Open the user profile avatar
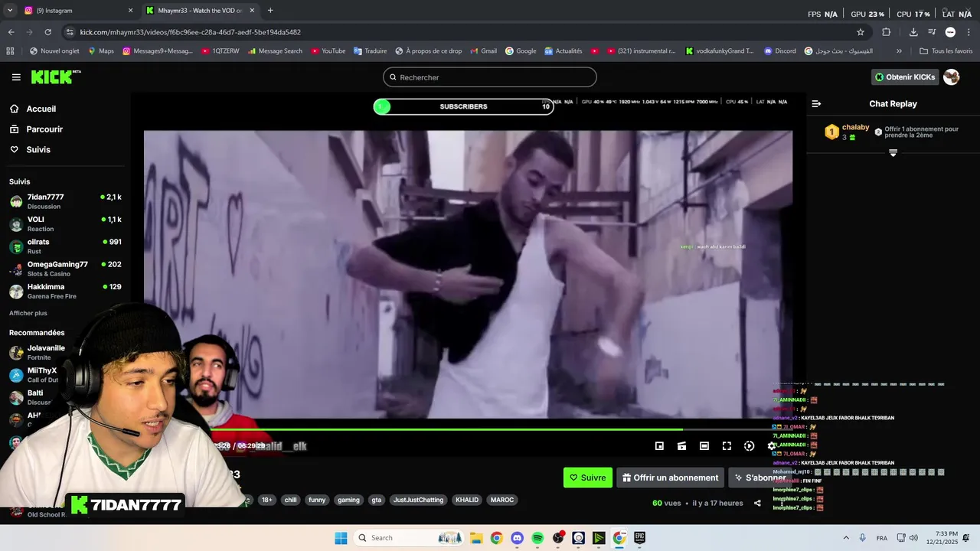Image resolution: width=980 pixels, height=551 pixels. tap(952, 77)
